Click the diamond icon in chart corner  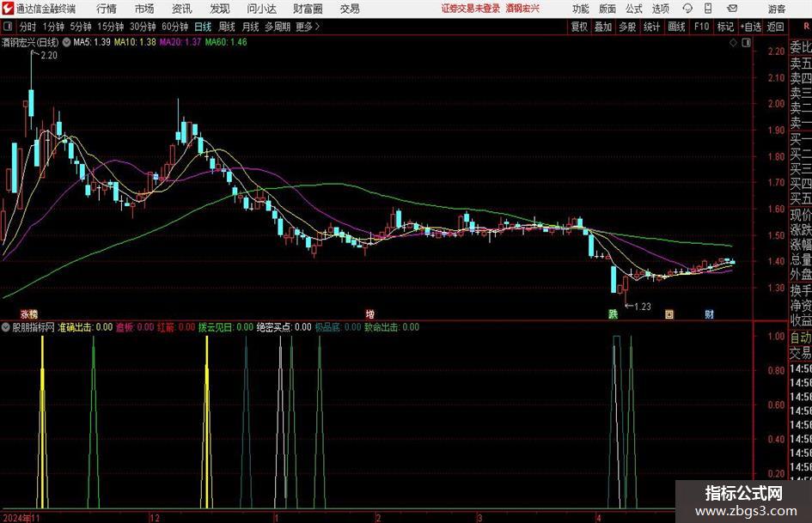(733, 43)
